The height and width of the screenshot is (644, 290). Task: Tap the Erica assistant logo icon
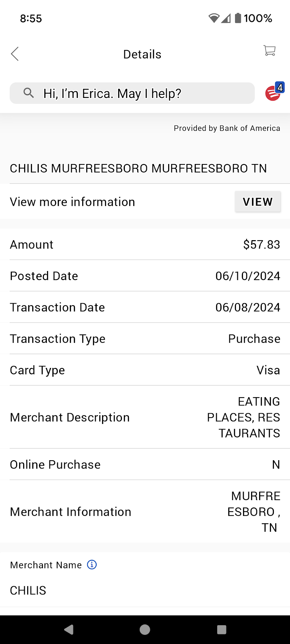pyautogui.click(x=273, y=93)
